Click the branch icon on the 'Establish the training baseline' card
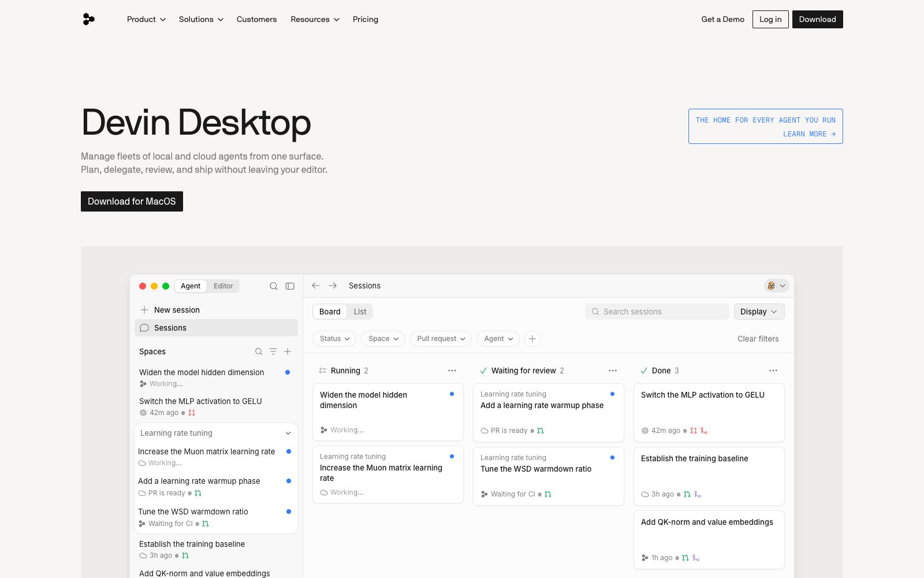This screenshot has width=924, height=578. [x=698, y=494]
